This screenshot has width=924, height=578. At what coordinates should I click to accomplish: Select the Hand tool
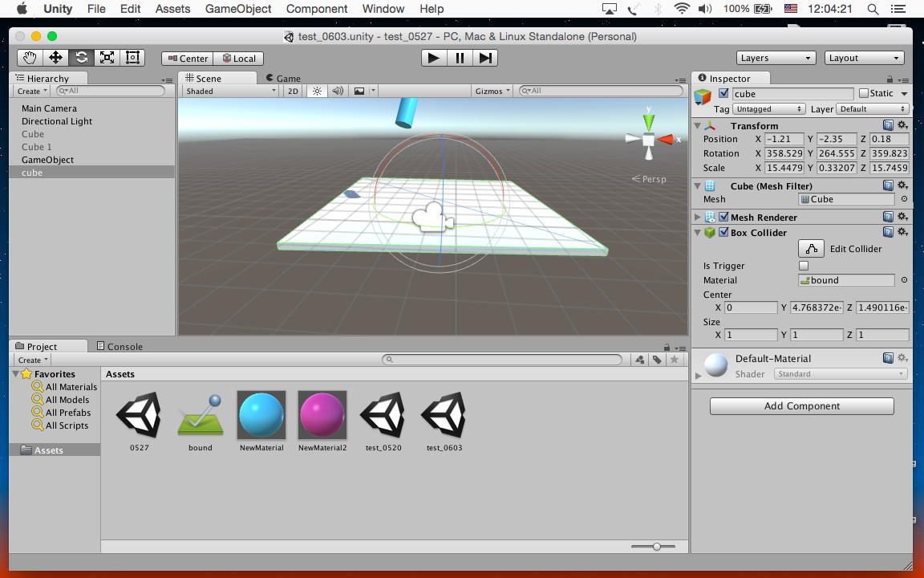coord(30,58)
